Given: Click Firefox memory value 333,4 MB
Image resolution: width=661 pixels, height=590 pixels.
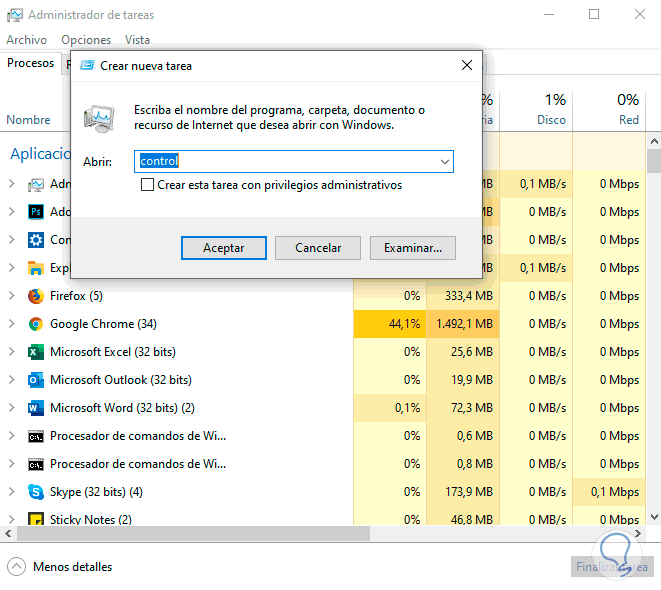Looking at the screenshot, I should click(469, 296).
